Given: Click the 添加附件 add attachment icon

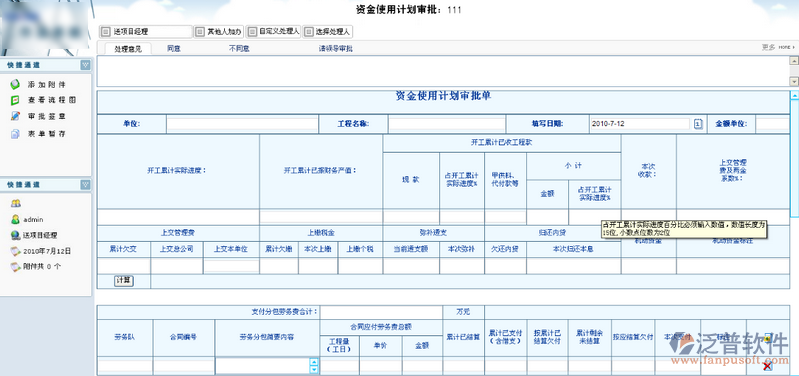Looking at the screenshot, I should point(16,85).
